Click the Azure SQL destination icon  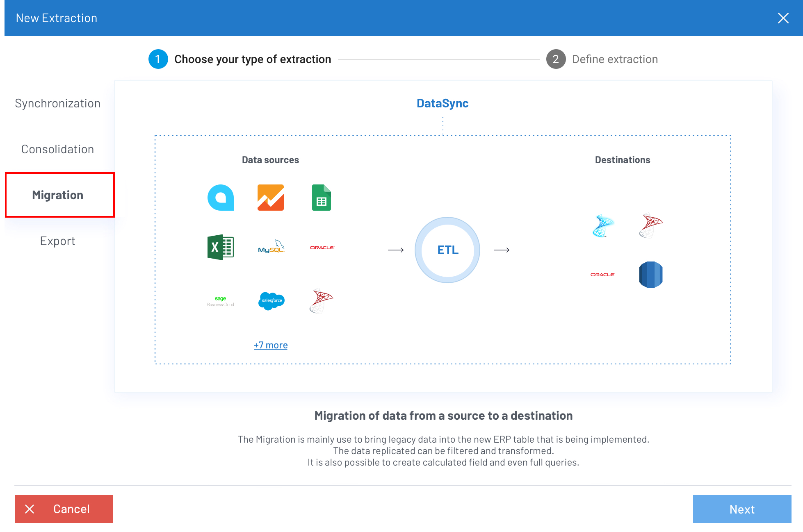pos(603,226)
